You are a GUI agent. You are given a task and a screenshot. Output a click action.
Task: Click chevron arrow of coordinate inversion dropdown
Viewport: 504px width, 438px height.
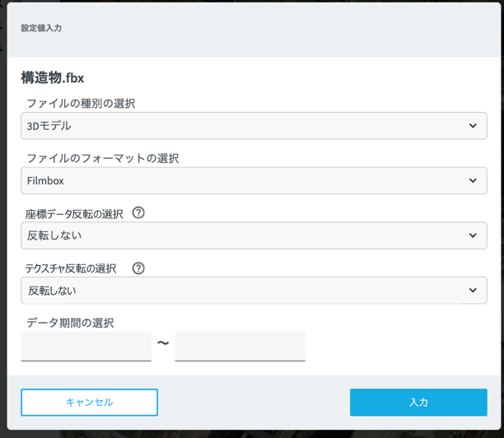coord(473,235)
